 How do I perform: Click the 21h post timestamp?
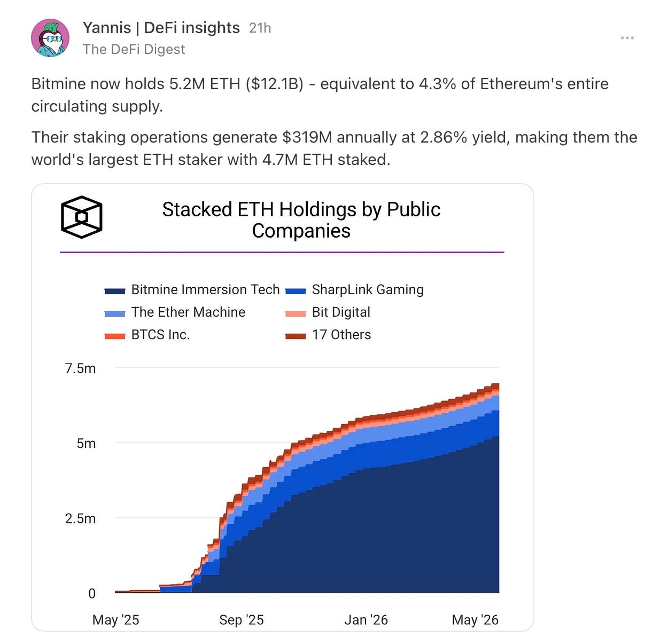260,28
